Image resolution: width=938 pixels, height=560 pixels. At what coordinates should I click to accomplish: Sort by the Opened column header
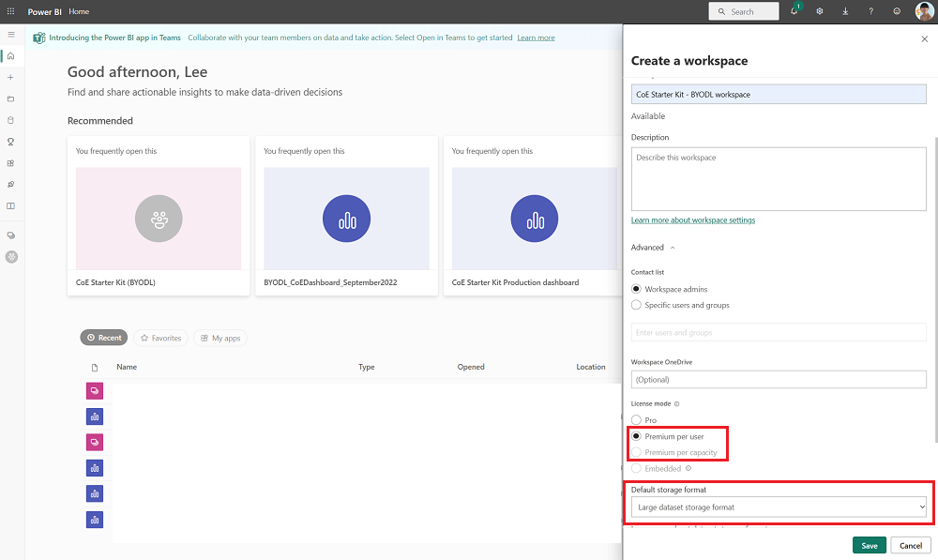pos(471,367)
